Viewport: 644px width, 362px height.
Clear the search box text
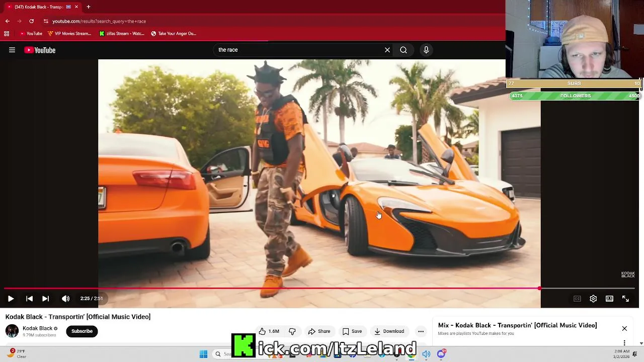coord(387,50)
